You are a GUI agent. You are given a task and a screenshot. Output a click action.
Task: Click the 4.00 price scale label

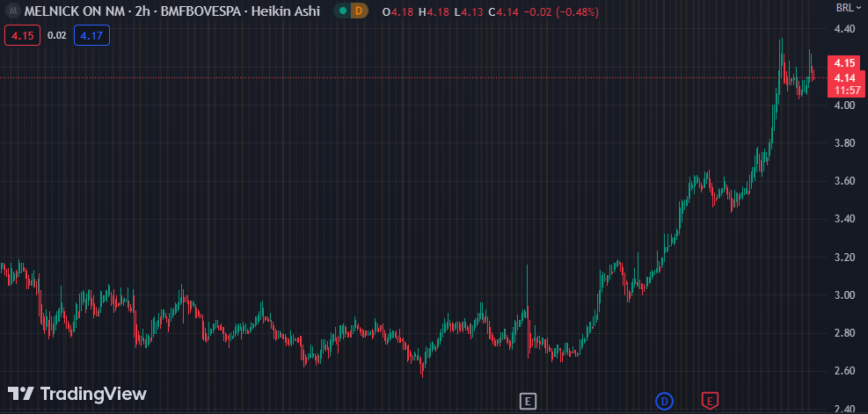(x=845, y=105)
